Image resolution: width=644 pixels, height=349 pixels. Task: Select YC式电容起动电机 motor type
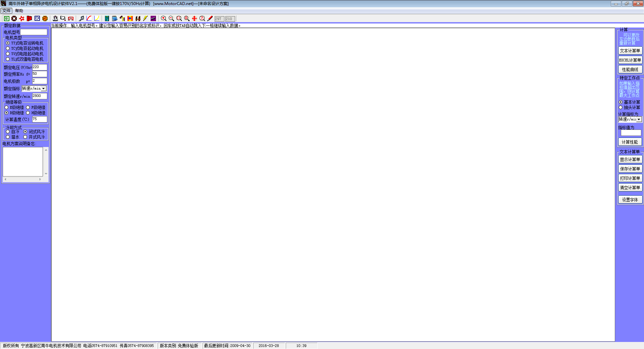pyautogui.click(x=8, y=48)
